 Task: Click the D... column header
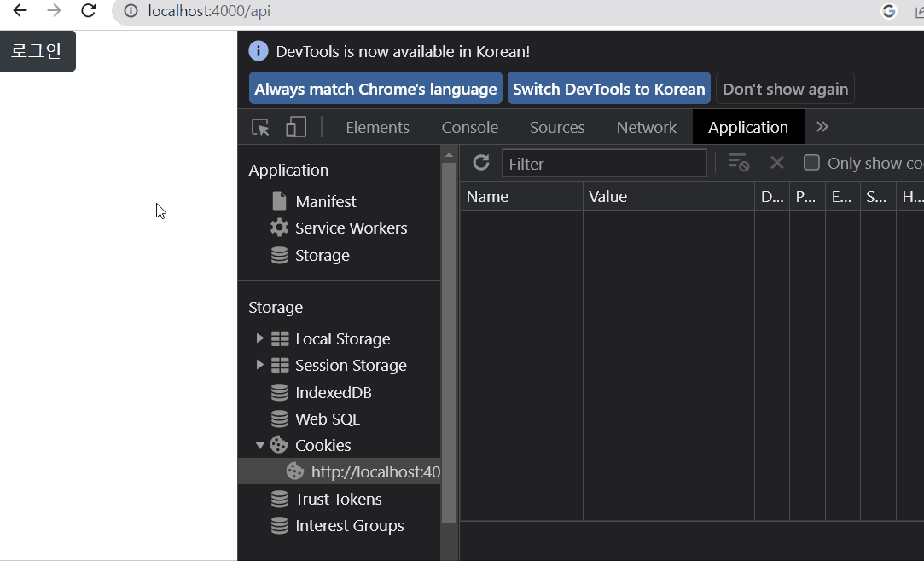[772, 197]
